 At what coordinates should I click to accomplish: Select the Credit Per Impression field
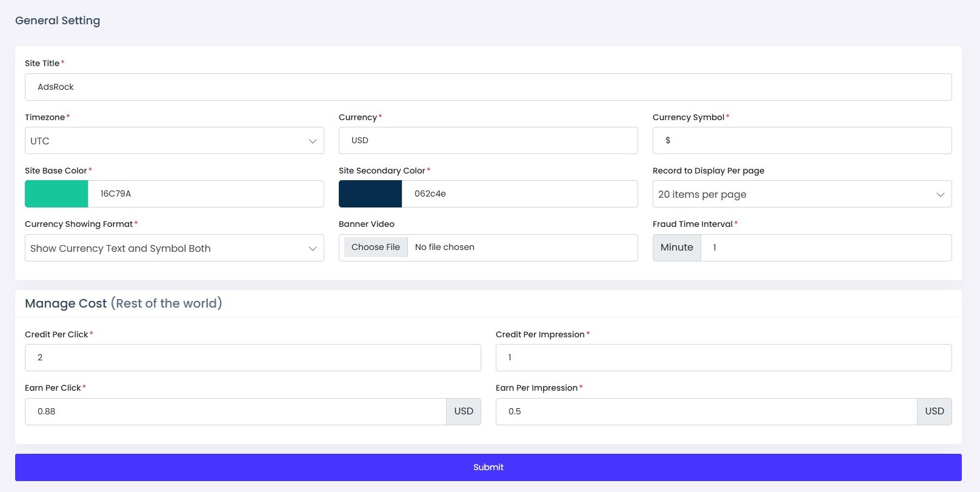coord(723,357)
